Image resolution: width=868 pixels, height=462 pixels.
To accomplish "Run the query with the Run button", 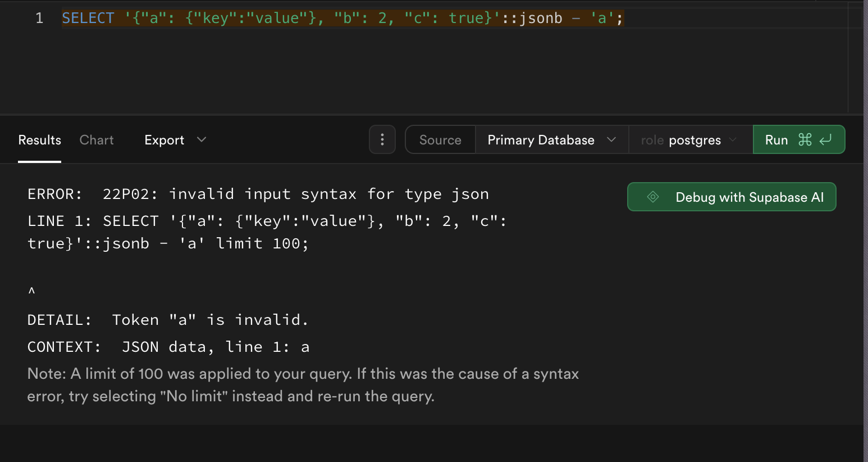I will click(776, 140).
